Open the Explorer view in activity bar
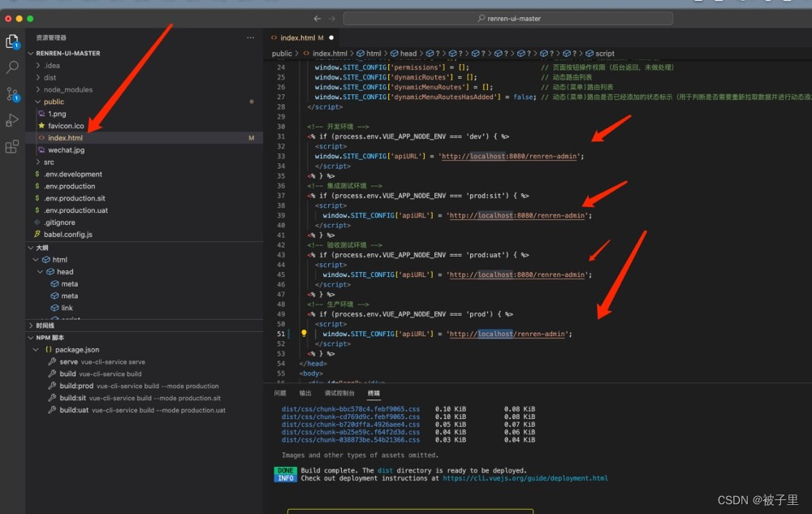The image size is (812, 514). coord(12,41)
